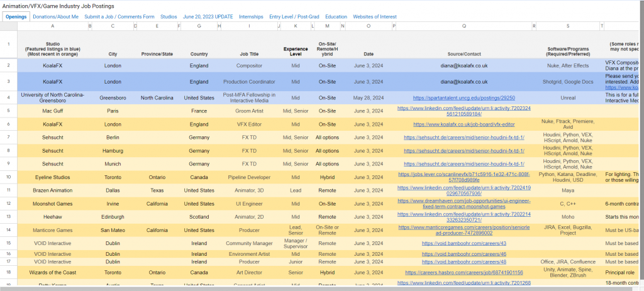Select the Art Director cell
Image resolution: width=644 pixels, height=291 pixels.
coord(249,273)
